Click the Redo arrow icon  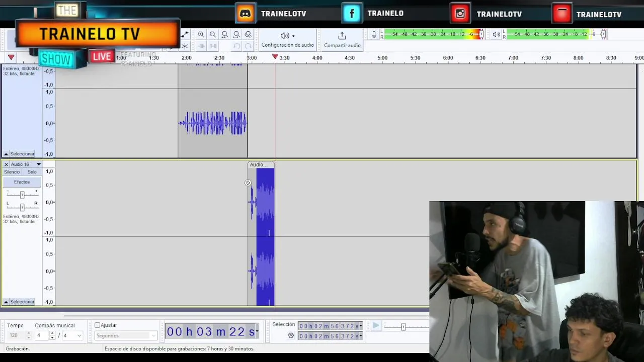(248, 46)
